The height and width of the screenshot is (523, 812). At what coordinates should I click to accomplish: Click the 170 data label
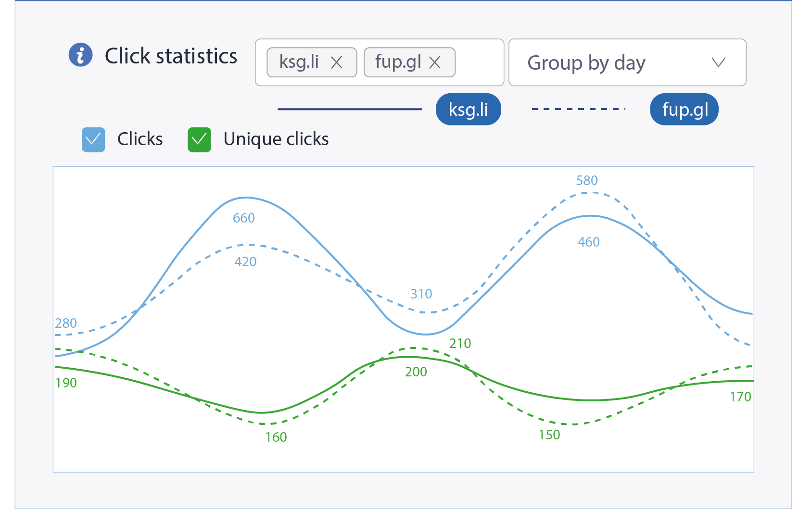coord(740,397)
